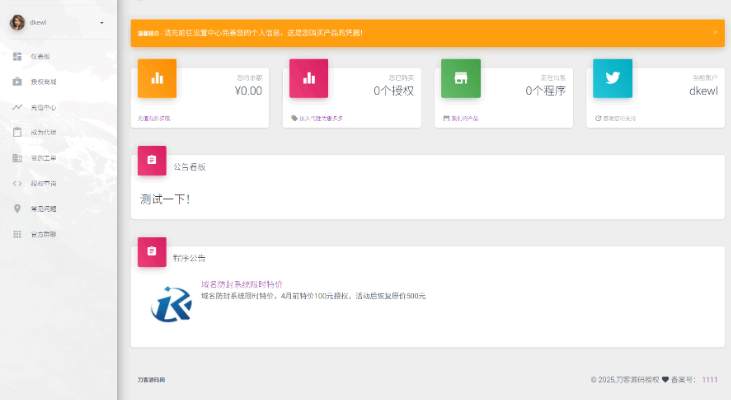Click the dkewl username in sidebar

pos(38,22)
